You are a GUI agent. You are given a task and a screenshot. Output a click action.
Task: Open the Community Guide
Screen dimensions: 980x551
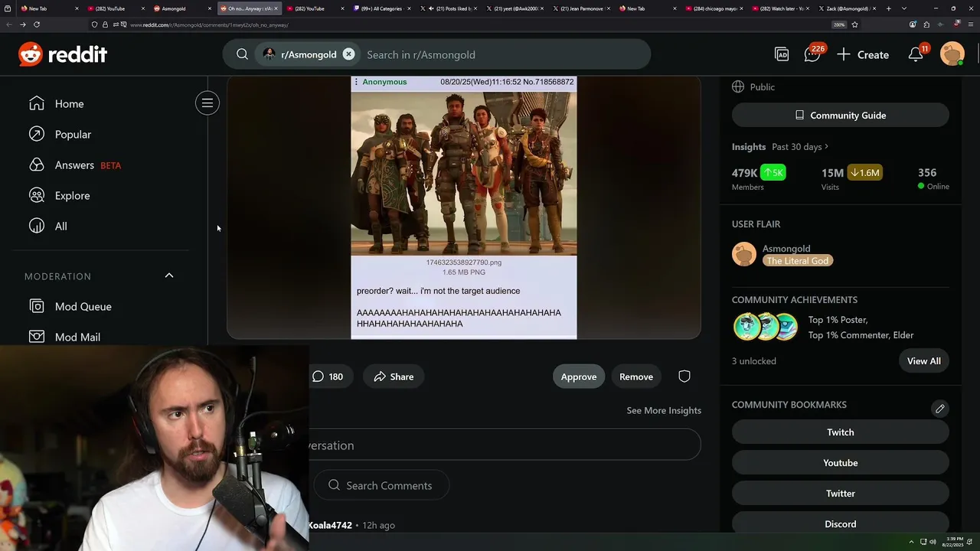(841, 115)
